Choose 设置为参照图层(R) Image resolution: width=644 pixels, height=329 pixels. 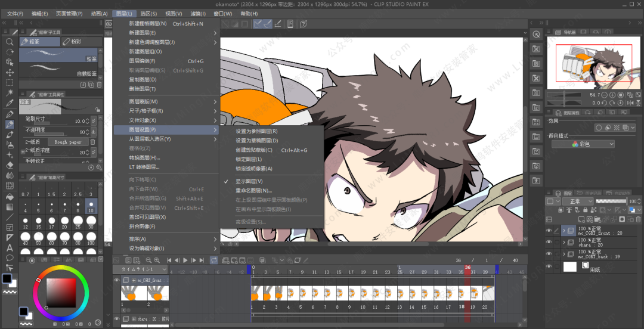(272, 132)
